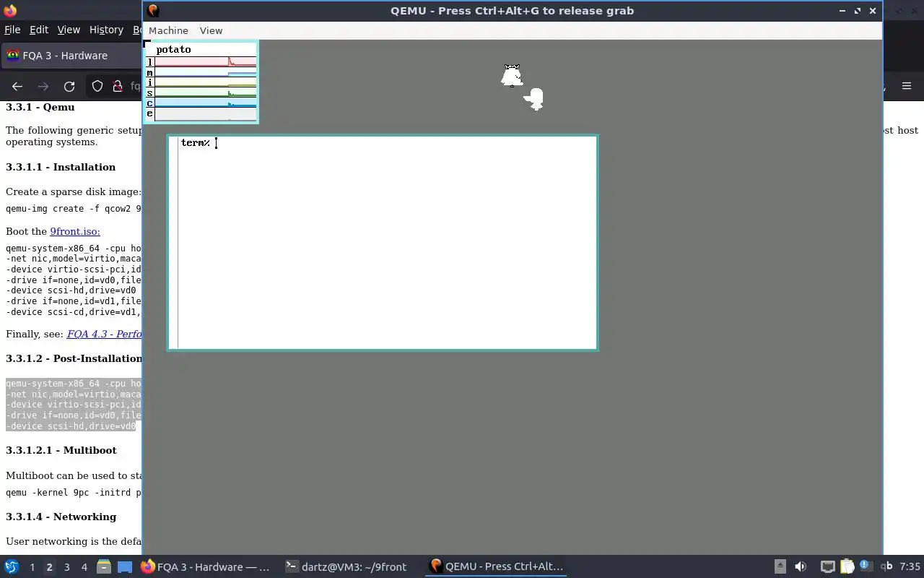Open Firefox View menu
The height and width of the screenshot is (578, 924).
[x=69, y=30]
